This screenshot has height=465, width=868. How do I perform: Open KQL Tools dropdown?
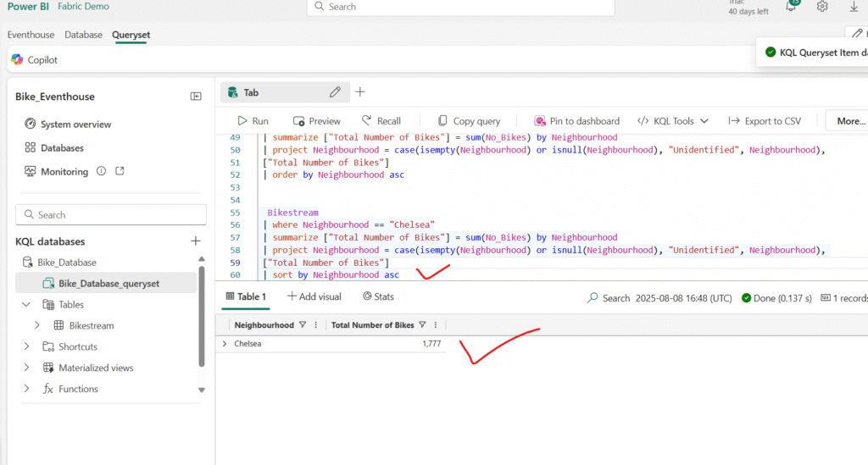[672, 120]
